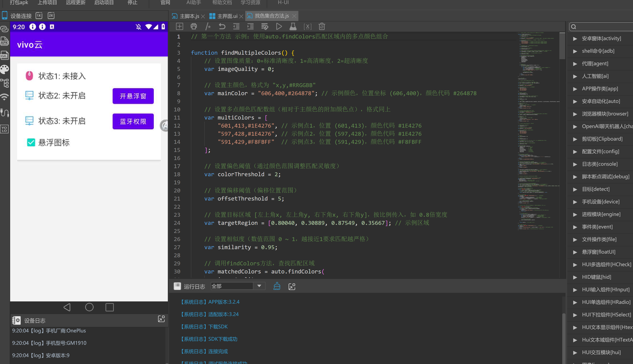Screen dimensions: 633x364
Task: Click the clipboard trash icon in toolbar
Action: [x=322, y=26]
